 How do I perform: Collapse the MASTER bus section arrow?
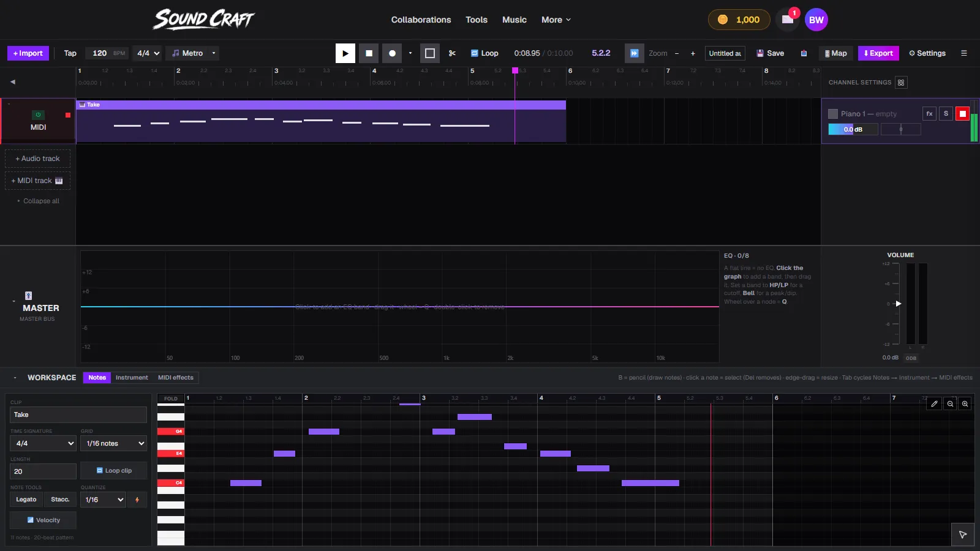[x=13, y=301]
